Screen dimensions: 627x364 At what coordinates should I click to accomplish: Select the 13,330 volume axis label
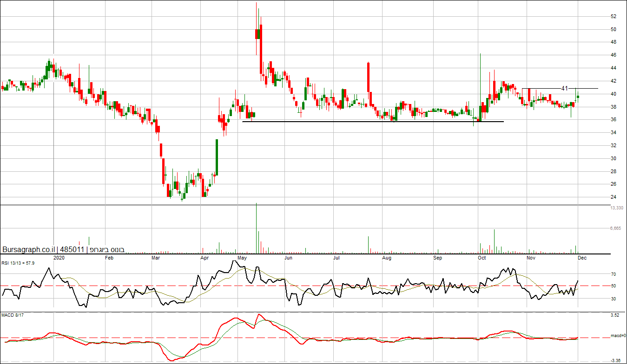coord(617,208)
